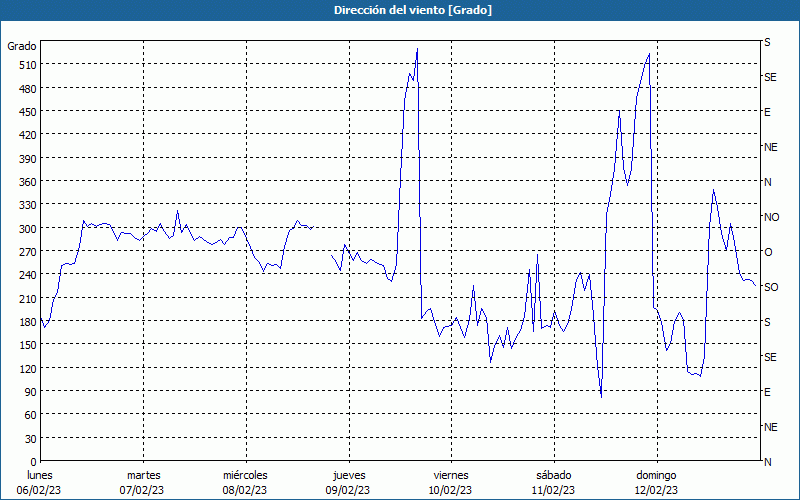Click the 'jueves' day label
The image size is (800, 500).
pyautogui.click(x=349, y=475)
